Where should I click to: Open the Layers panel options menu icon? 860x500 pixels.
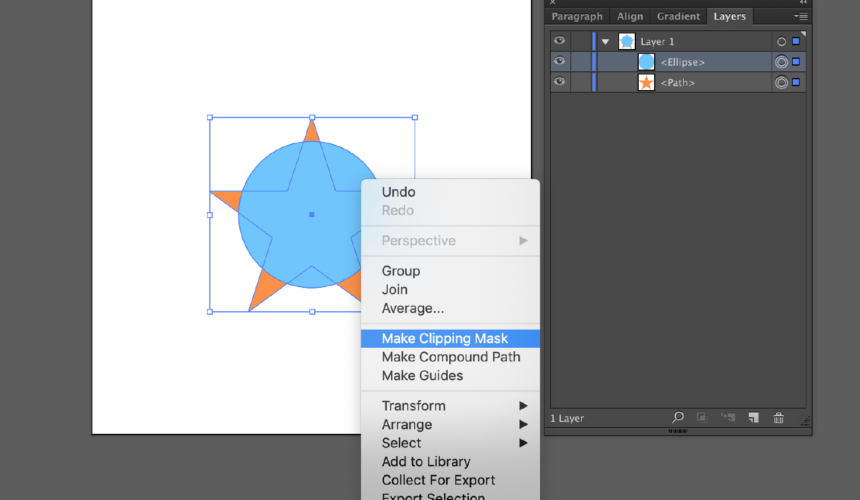pos(801,16)
